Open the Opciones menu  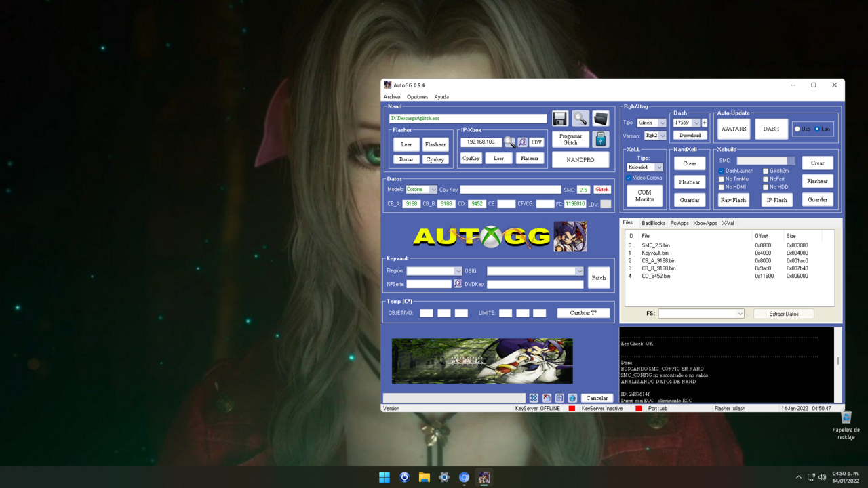point(417,97)
